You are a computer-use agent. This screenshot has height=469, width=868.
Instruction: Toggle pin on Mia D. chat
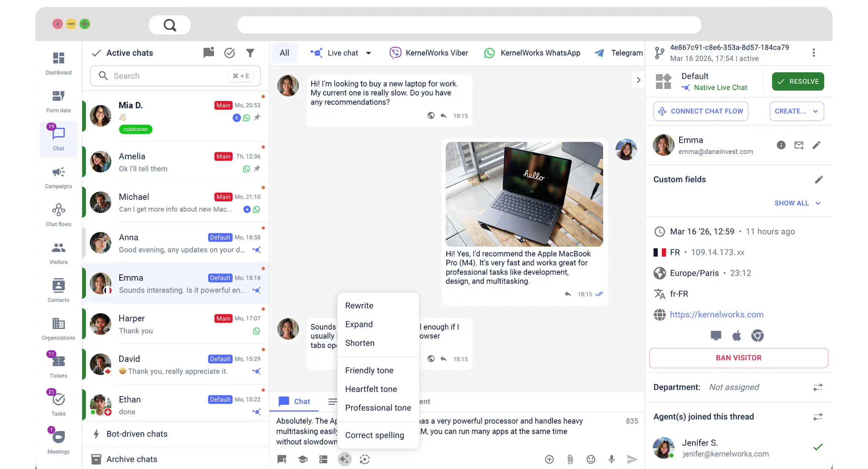[x=257, y=117]
